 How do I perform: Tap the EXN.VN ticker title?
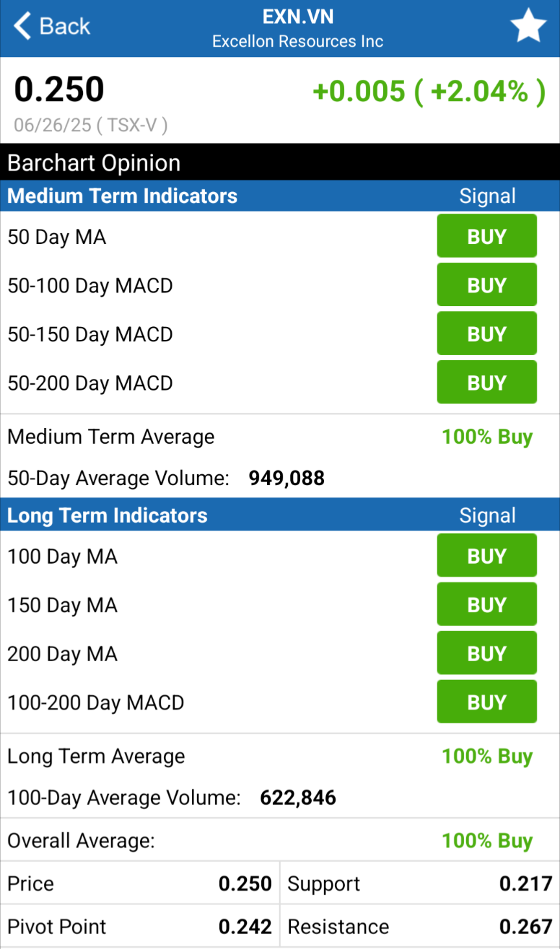(x=297, y=17)
